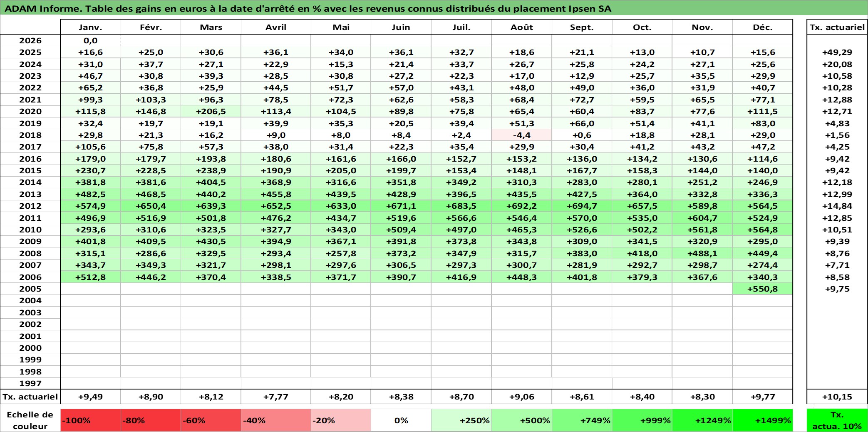
Task: Click the +9,75 actuarial rate for 2005
Action: [837, 289]
